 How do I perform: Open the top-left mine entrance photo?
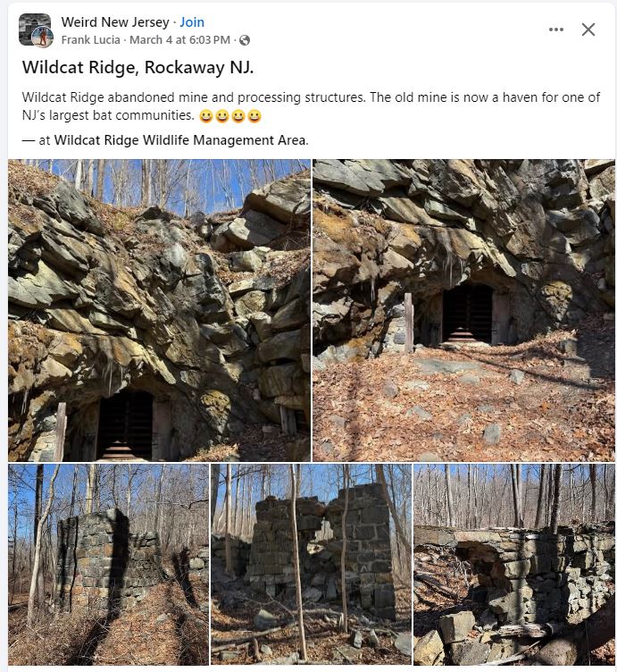tap(159, 310)
